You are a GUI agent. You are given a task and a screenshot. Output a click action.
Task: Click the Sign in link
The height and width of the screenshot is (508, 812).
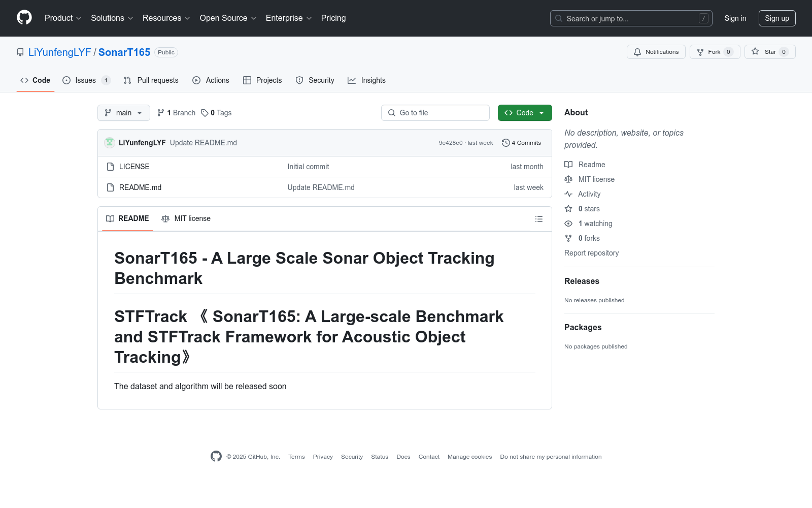(x=735, y=18)
